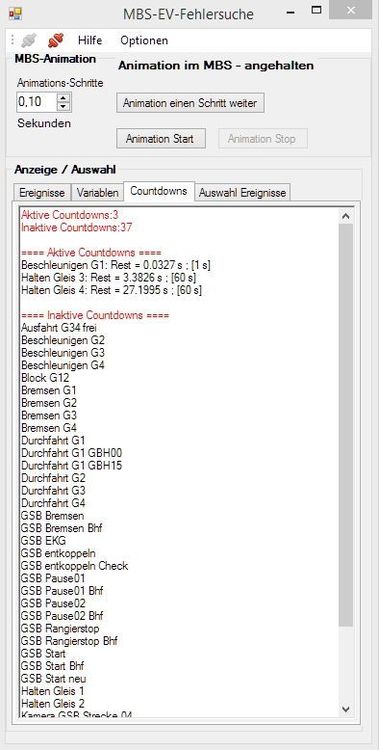Screen dimensions: 379x750
Task: Switch to the Variablen tab
Action: [98, 193]
